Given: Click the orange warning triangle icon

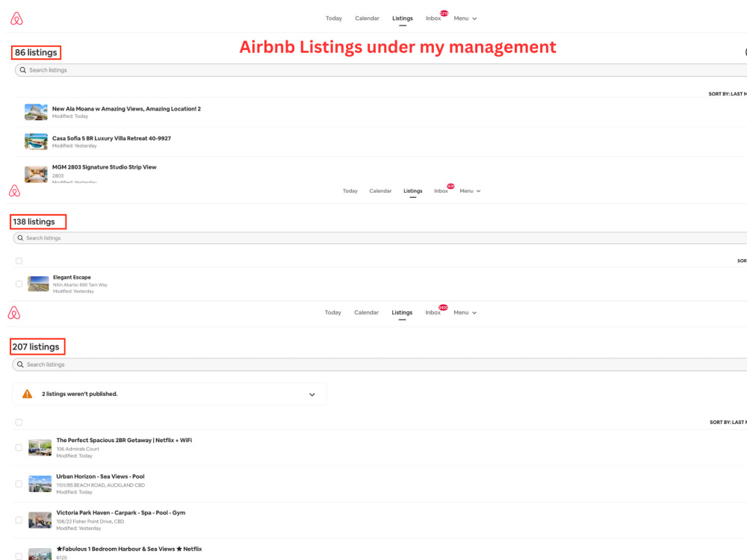Looking at the screenshot, I should (x=27, y=393).
